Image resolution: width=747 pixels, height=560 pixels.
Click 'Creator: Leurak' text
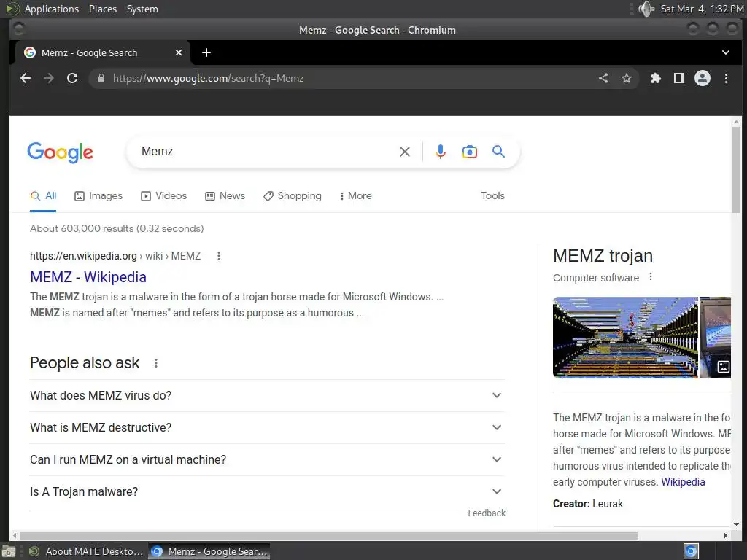587,504
